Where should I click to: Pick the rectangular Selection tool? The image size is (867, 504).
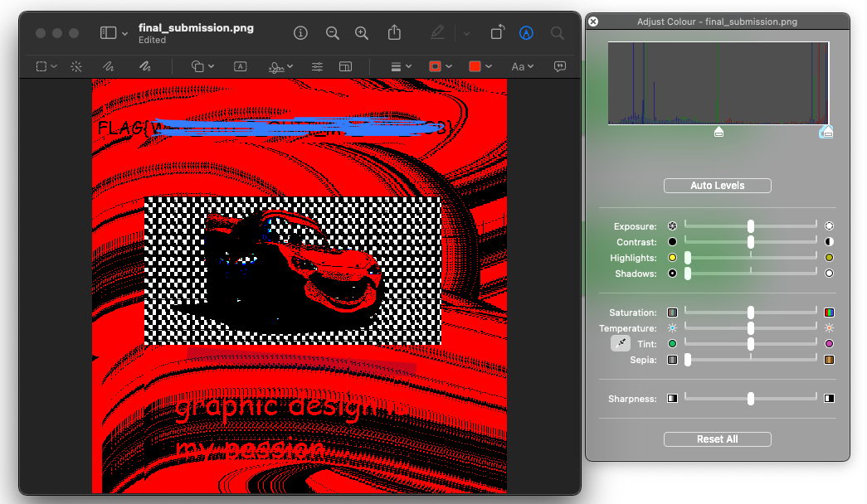tap(41, 66)
